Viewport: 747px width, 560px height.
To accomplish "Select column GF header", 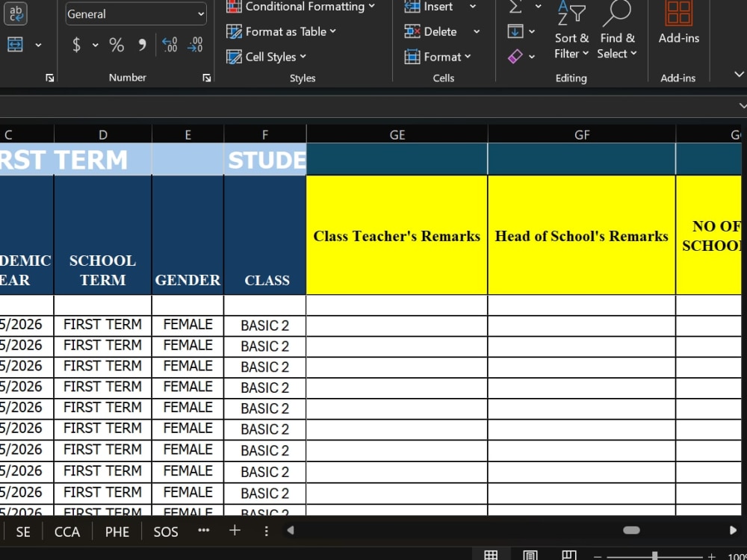I will (x=582, y=134).
